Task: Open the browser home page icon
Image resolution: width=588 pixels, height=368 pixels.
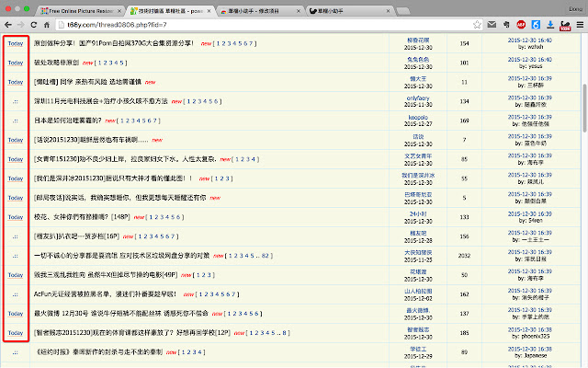Action: tap(47, 25)
